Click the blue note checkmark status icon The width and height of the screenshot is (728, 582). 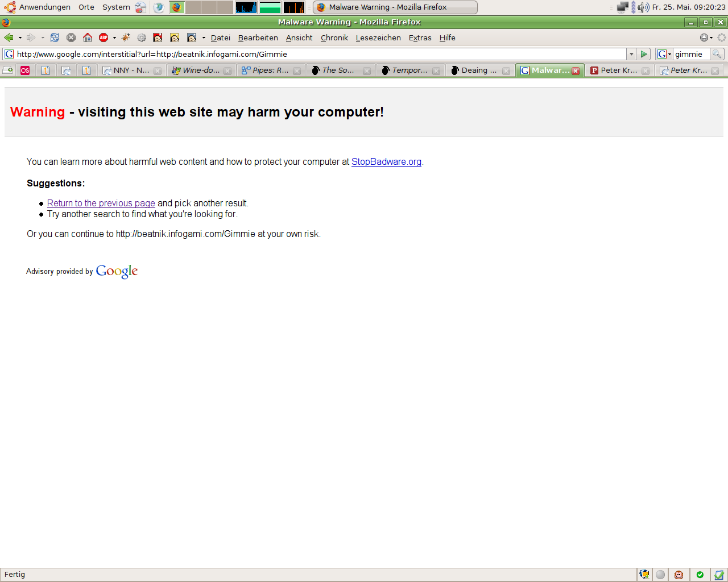(x=719, y=575)
